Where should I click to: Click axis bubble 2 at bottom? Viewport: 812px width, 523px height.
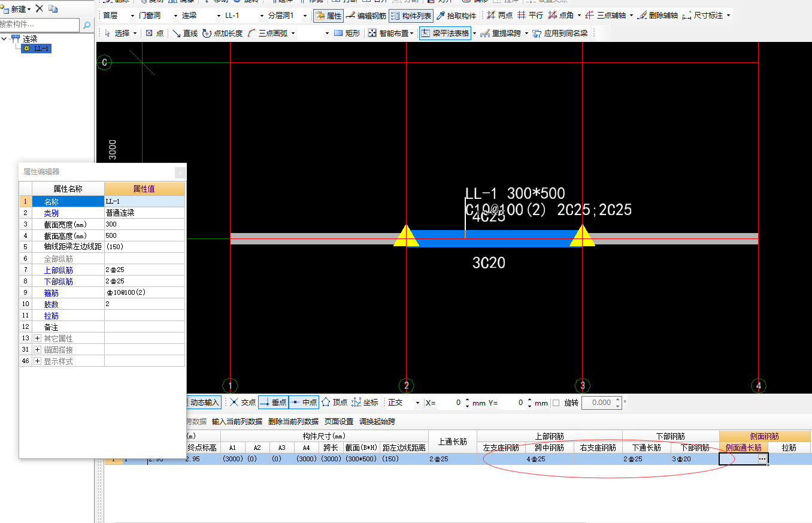pos(407,386)
